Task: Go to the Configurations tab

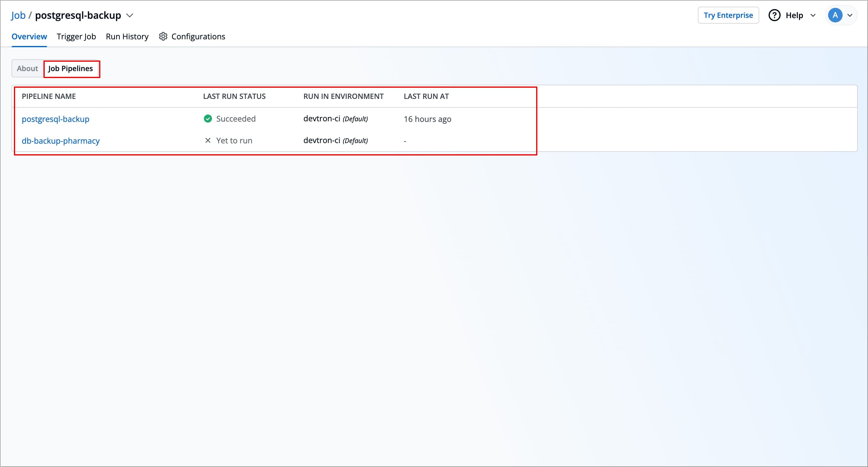Action: coord(198,36)
